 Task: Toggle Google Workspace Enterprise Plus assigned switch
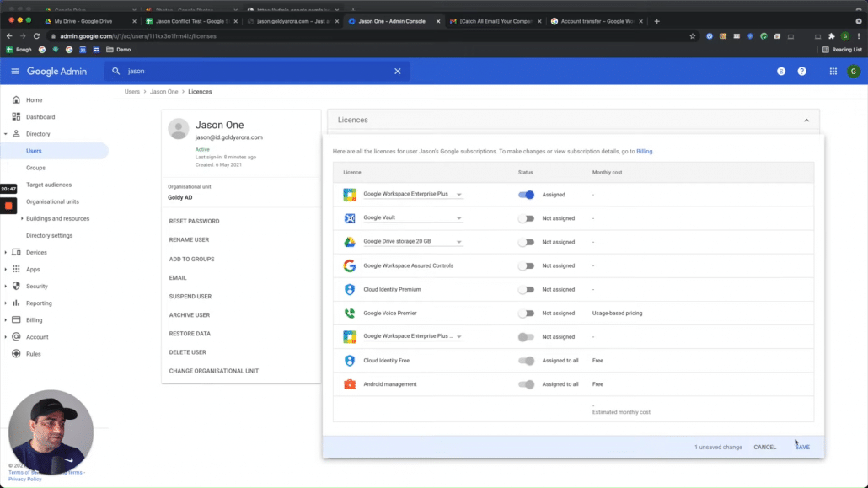point(526,195)
